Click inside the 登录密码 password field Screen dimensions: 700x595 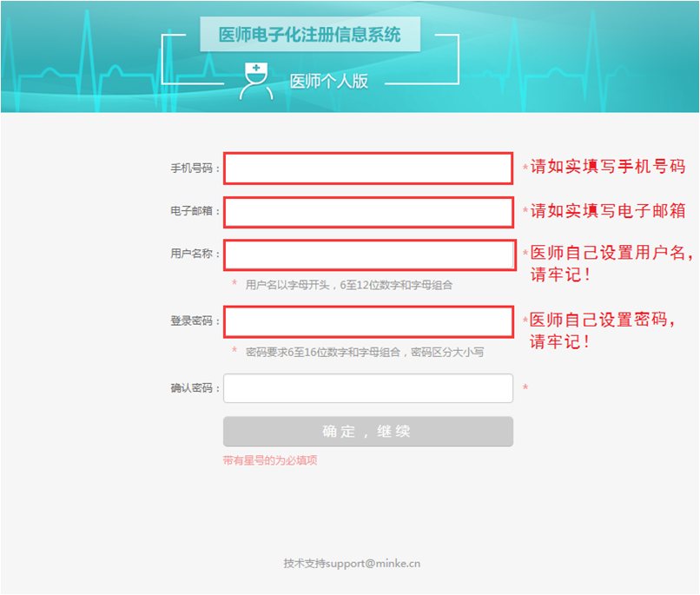(367, 321)
